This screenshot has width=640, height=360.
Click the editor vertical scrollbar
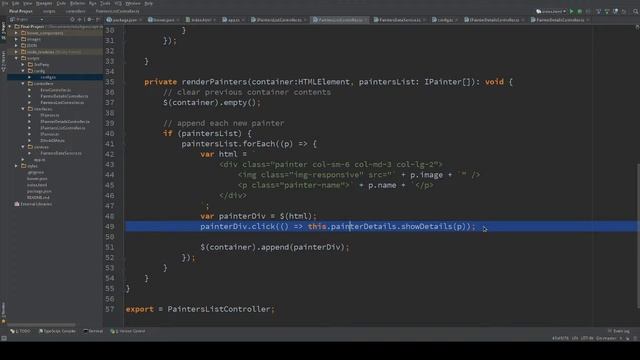click(x=638, y=236)
